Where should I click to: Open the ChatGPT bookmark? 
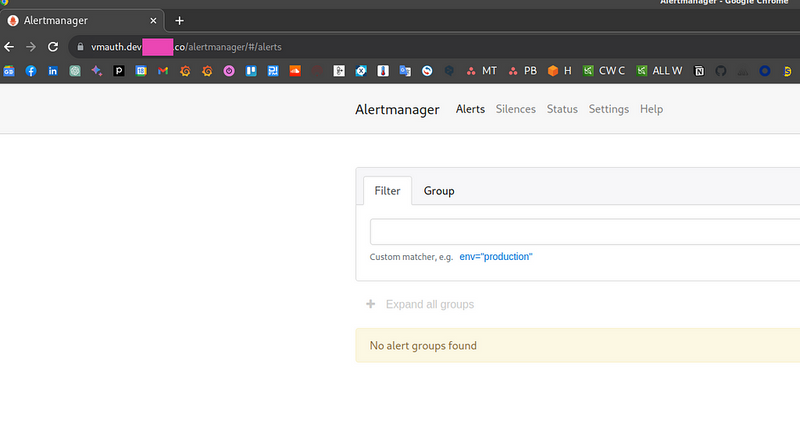(x=75, y=71)
